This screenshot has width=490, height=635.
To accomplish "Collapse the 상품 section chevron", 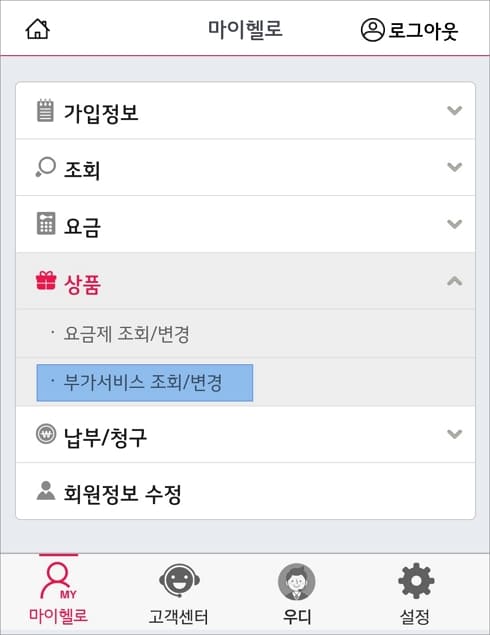I will pyautogui.click(x=454, y=281).
